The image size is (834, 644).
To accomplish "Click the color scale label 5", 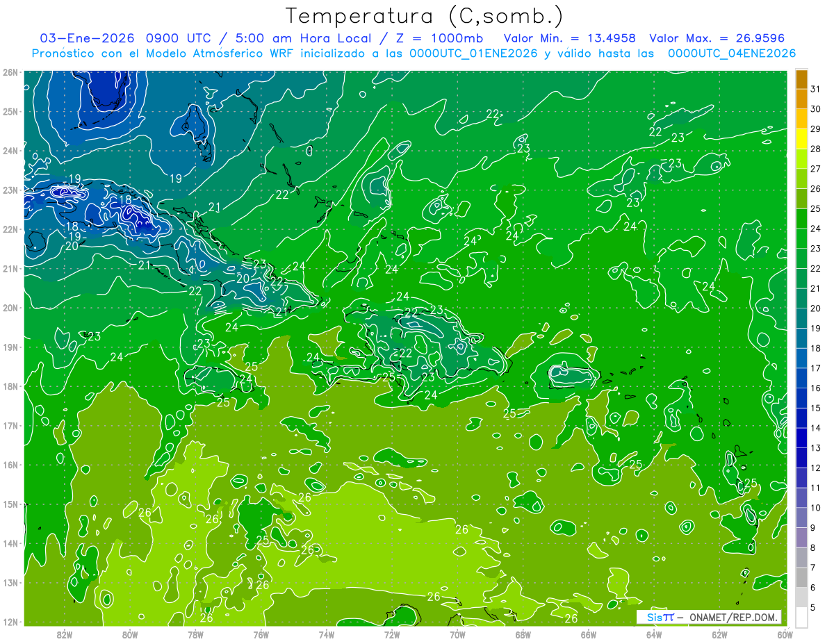I will (x=813, y=608).
